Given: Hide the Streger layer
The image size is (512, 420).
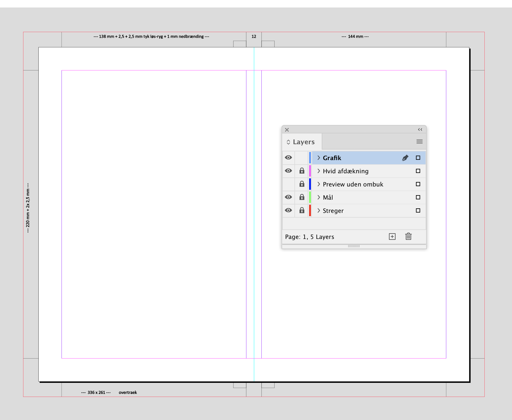Looking at the screenshot, I should coord(288,210).
